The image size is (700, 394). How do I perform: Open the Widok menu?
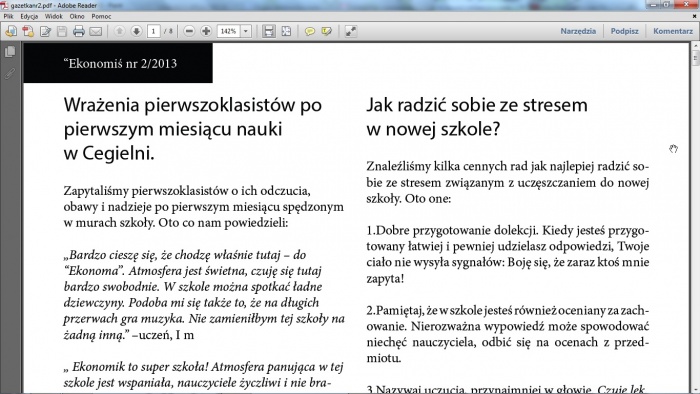click(54, 16)
